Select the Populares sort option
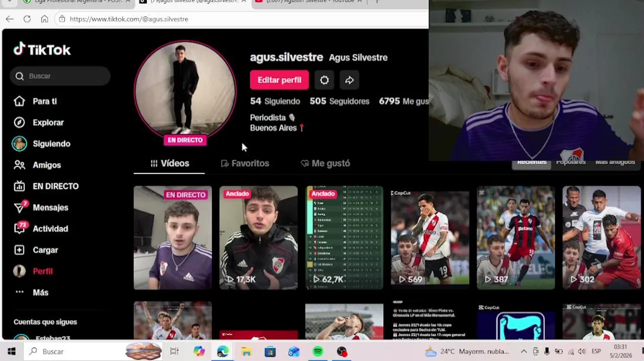Screen dimensions: 644x361 (571, 163)
